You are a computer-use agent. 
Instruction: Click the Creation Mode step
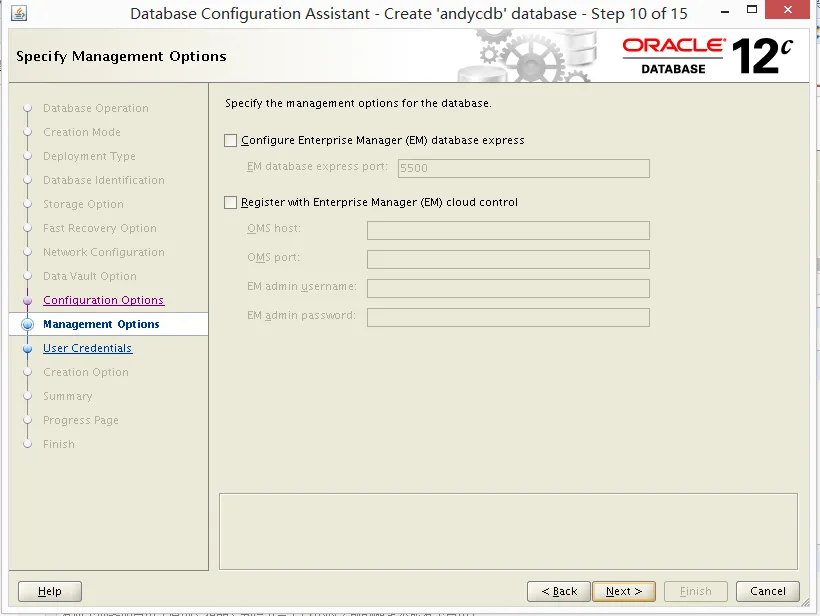(82, 132)
